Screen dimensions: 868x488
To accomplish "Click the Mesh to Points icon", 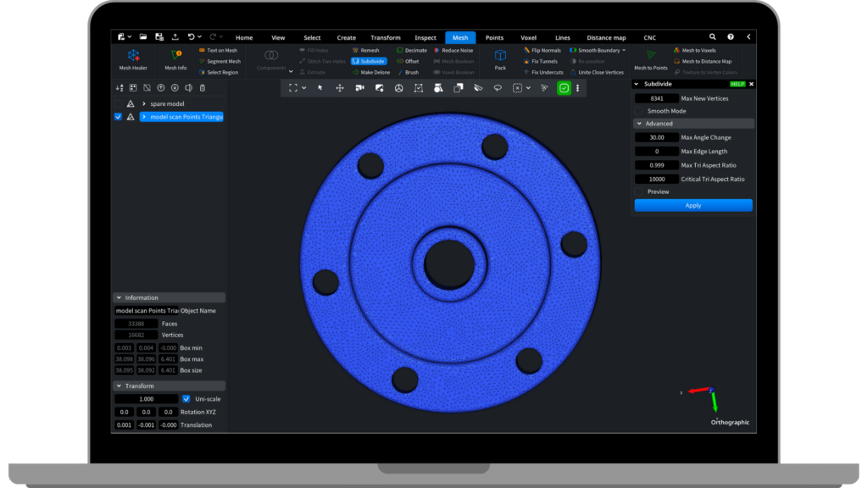I will pyautogui.click(x=650, y=59).
